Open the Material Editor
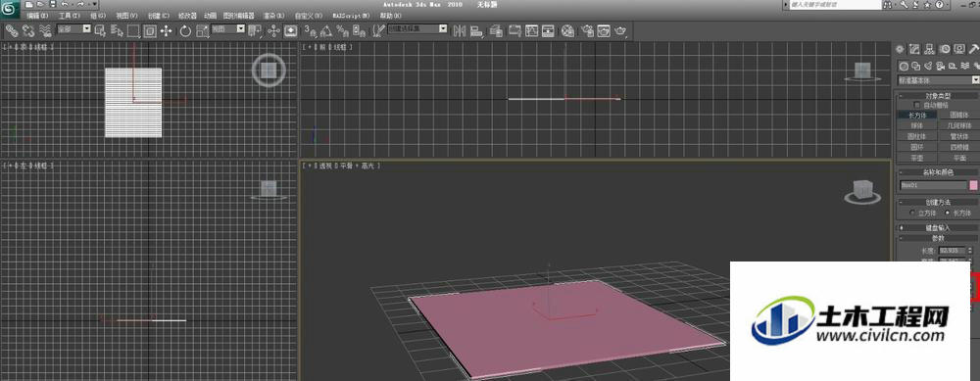 point(566,30)
